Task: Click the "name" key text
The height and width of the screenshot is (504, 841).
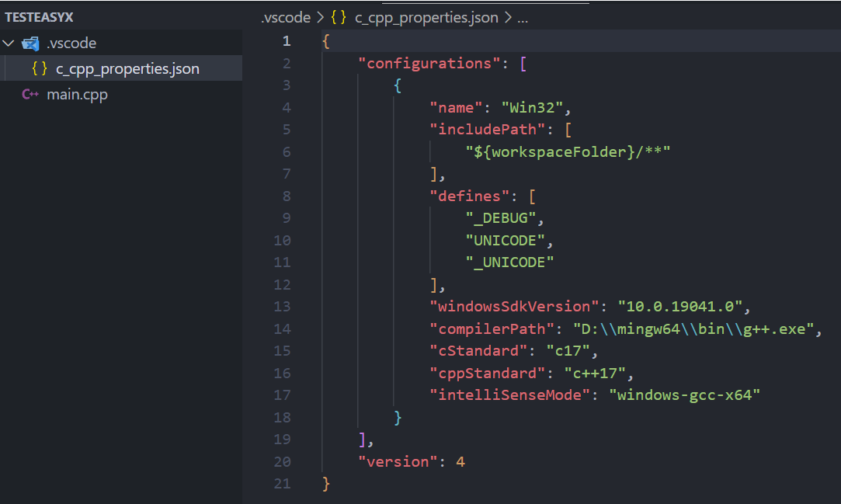Action: [457, 108]
